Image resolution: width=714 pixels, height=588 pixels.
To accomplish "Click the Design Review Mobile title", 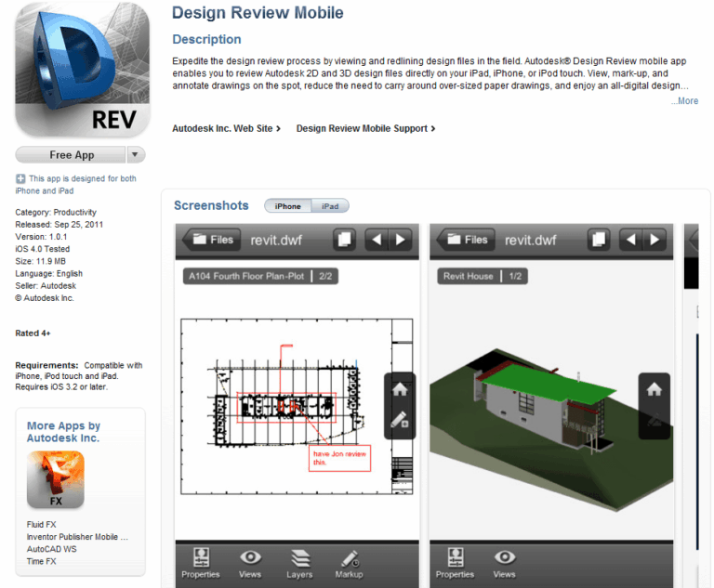I will click(258, 13).
